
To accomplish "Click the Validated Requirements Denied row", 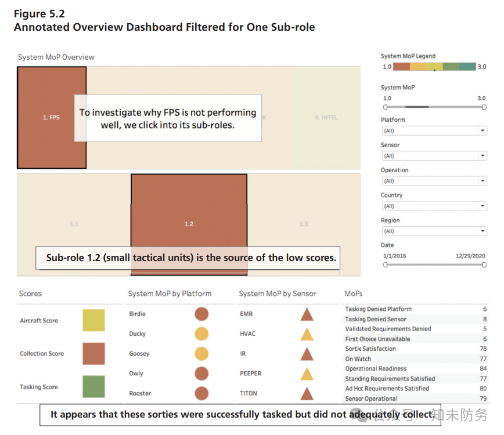I will [x=416, y=329].
